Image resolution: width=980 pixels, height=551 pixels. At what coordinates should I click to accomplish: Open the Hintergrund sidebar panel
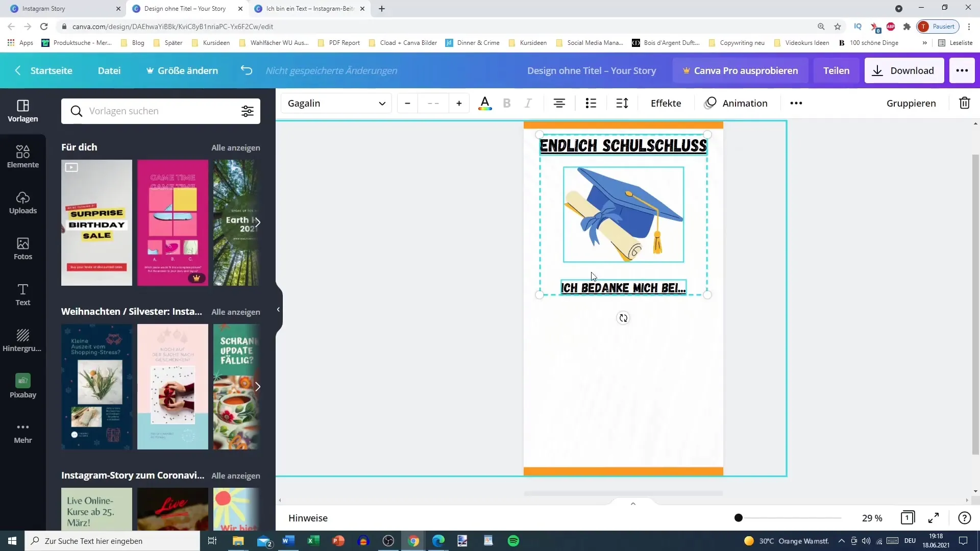tap(23, 340)
